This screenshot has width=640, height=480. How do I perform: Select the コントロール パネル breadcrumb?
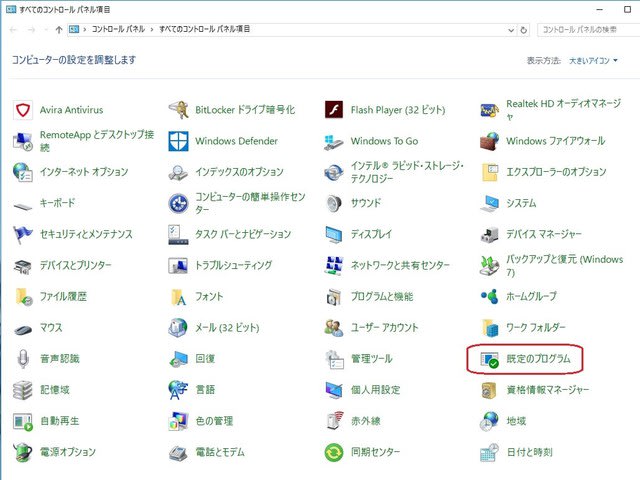118,29
